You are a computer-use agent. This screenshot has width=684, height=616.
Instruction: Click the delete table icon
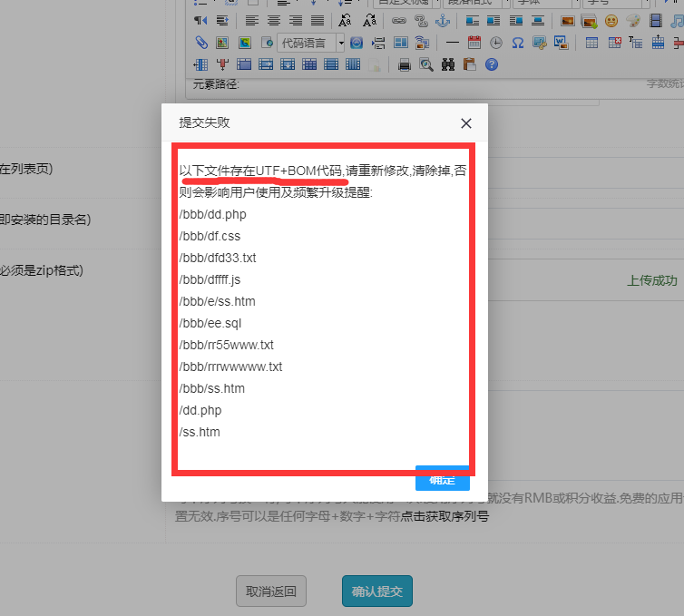tap(614, 43)
